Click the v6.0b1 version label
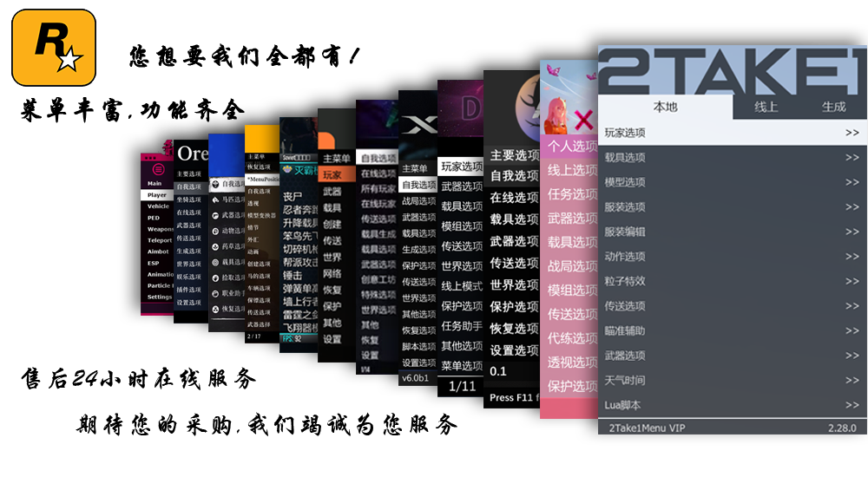868x477 pixels. pos(415,378)
